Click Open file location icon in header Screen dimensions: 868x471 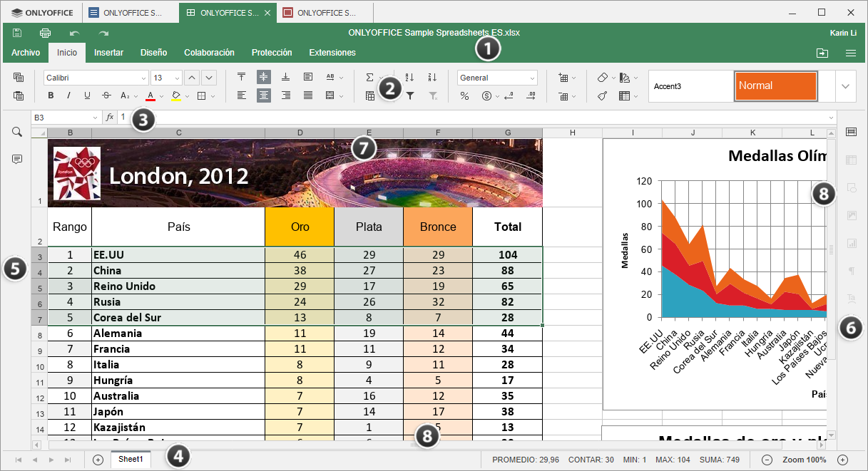[x=822, y=53]
